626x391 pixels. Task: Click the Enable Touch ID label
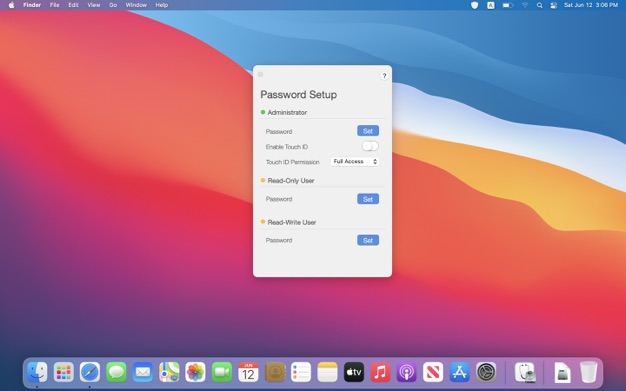[287, 147]
